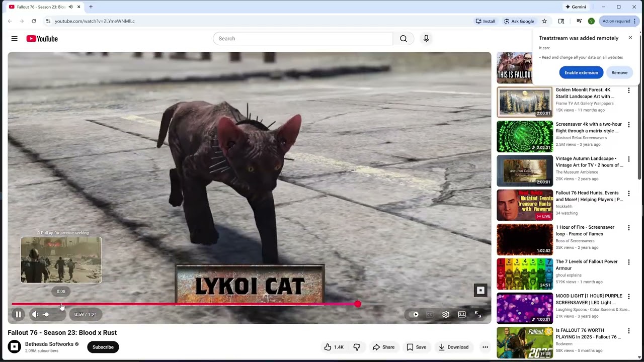
Task: Mute the tab using its speaker icon
Action: (70, 7)
